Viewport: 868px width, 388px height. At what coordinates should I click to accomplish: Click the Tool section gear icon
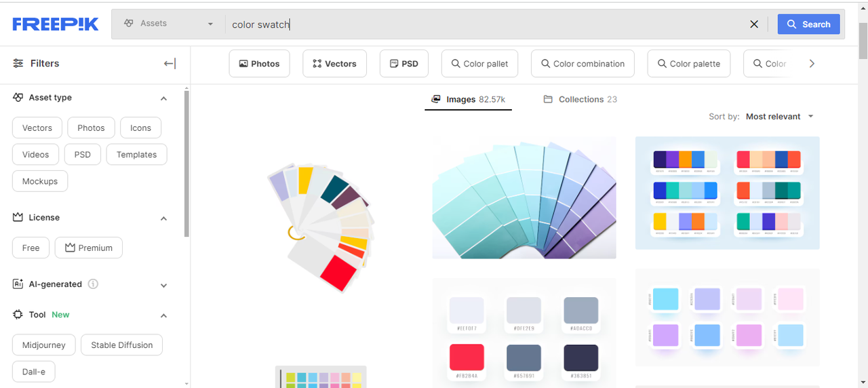coord(18,315)
